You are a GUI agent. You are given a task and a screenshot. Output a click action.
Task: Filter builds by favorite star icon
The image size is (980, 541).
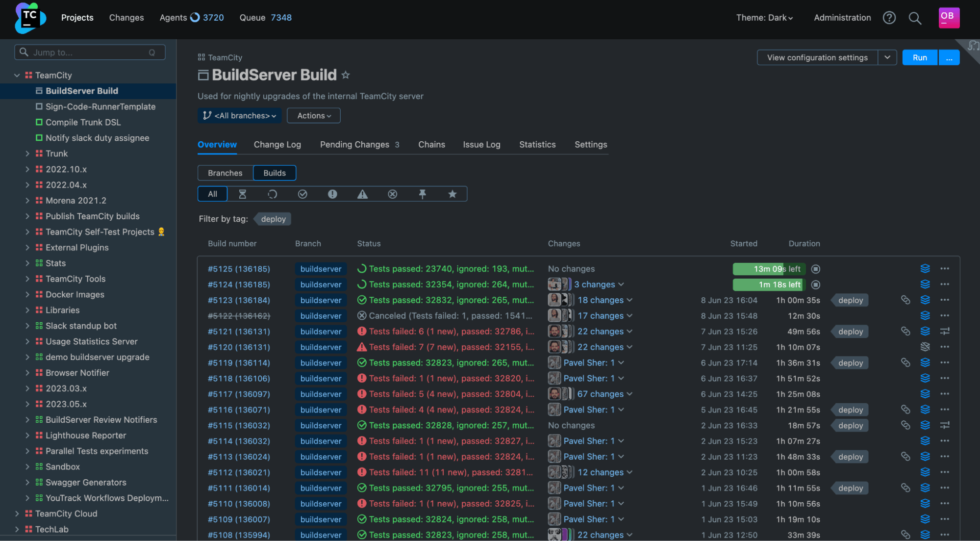452,194
